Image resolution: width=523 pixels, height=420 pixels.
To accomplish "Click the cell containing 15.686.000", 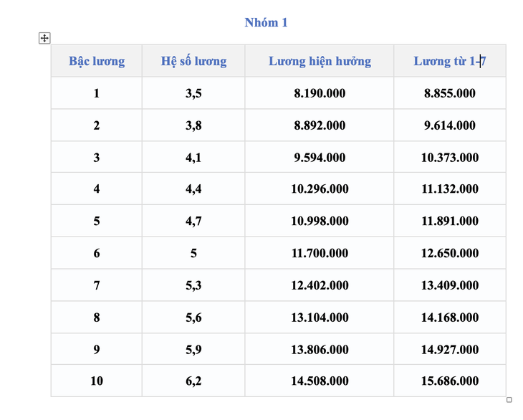I will click(450, 381).
